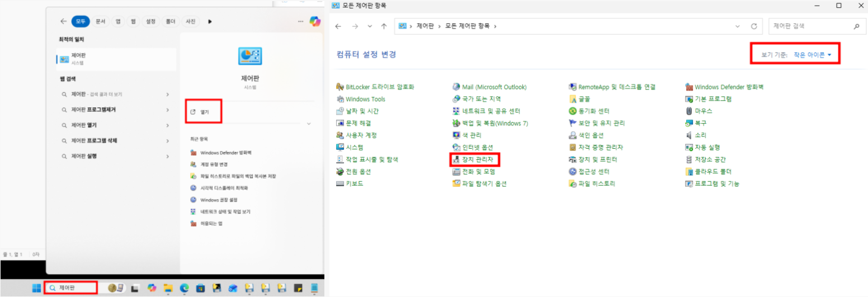Viewport: 868px width, 297px height.
Task: Select the 문서 search filter tab
Action: coord(100,21)
